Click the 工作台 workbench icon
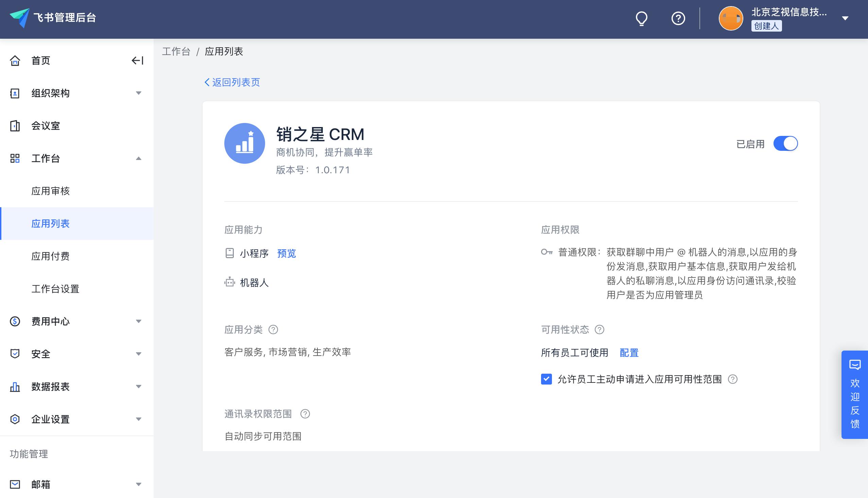868x498 pixels. click(14, 159)
